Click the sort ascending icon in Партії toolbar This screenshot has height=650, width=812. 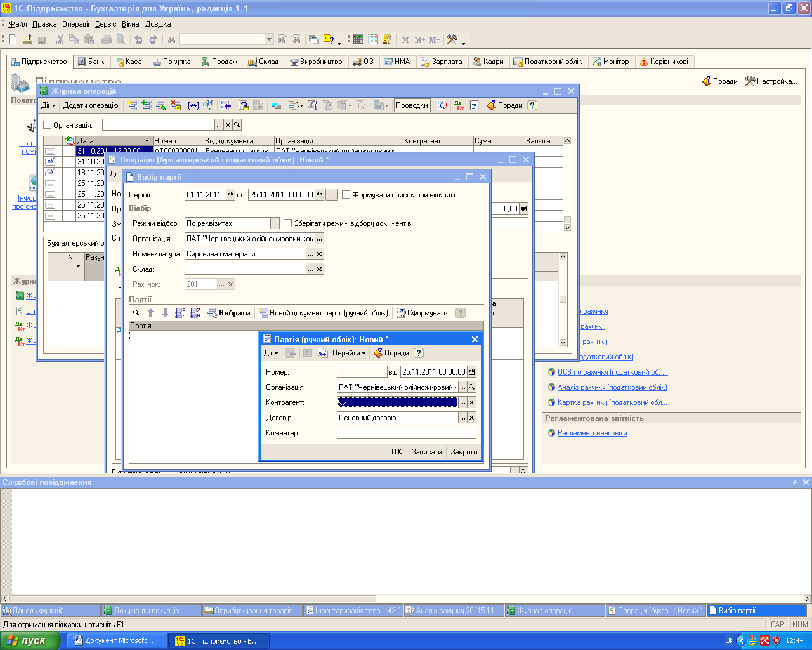coord(180,313)
